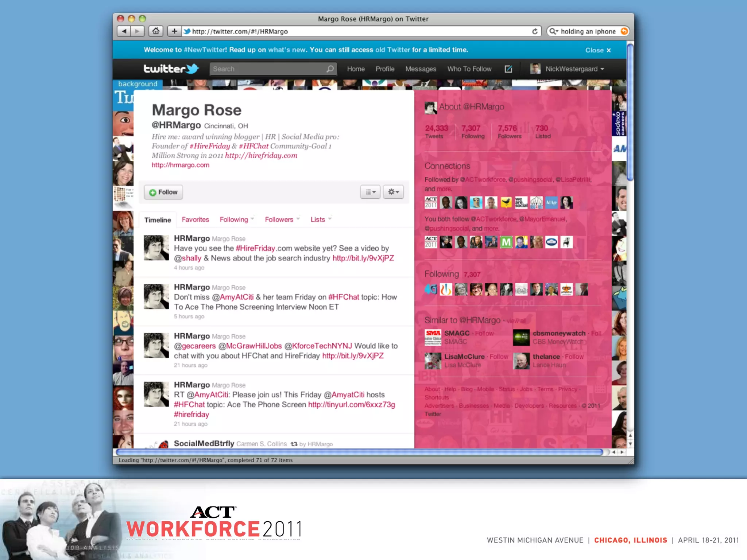Click the 730 Listed count
747x560 pixels.
click(543, 131)
